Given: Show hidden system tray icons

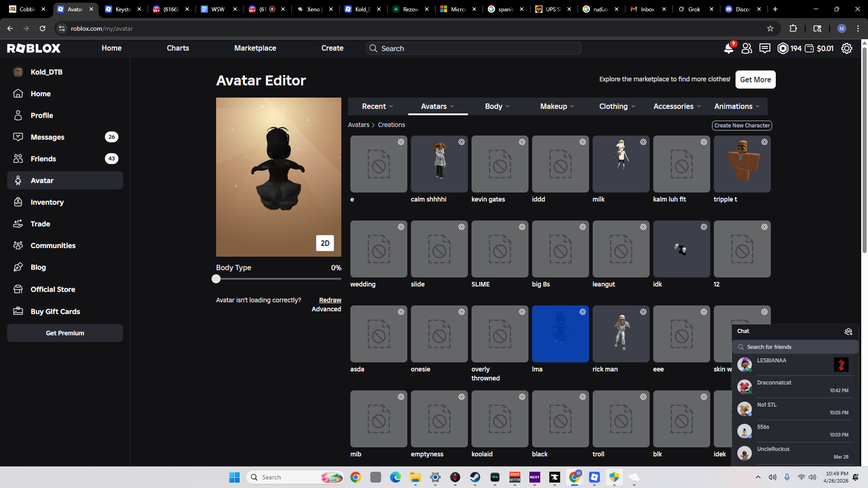Looking at the screenshot, I should 758,477.
